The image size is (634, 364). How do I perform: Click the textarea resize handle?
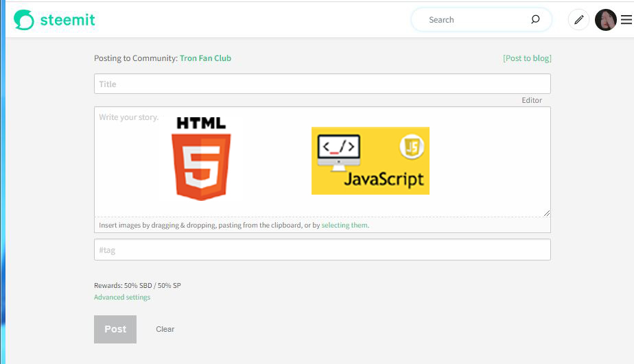pos(547,213)
